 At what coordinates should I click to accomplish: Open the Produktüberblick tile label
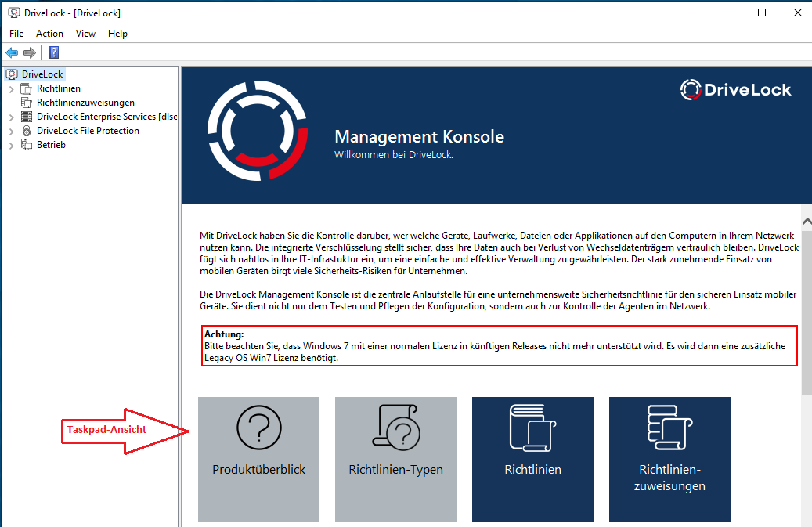(259, 470)
